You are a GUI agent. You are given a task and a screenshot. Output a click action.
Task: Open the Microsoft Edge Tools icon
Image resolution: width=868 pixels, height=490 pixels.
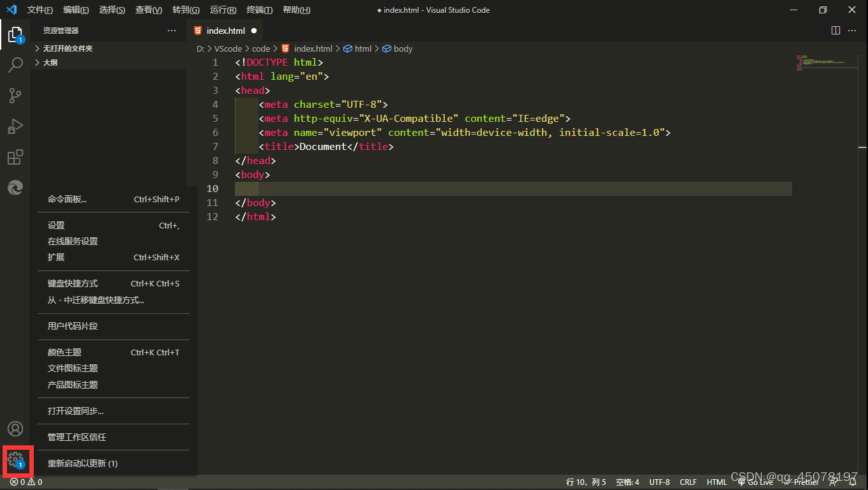[15, 188]
